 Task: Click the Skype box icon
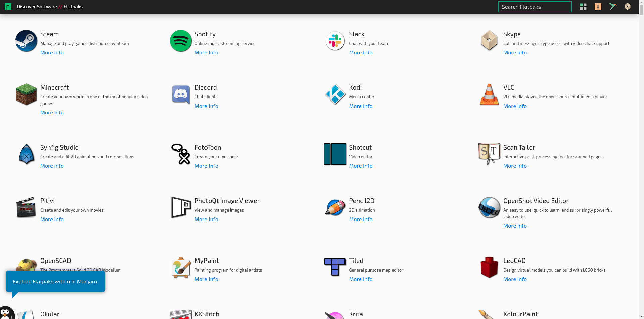(489, 40)
